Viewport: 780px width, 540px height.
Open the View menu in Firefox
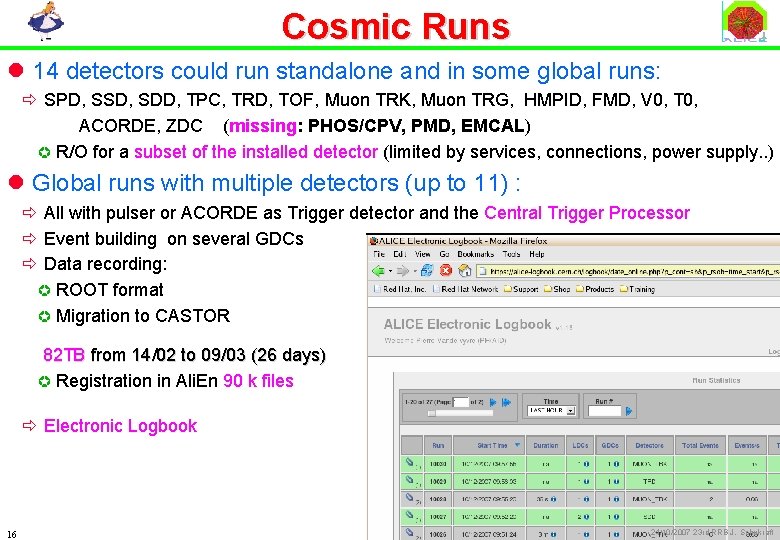tap(422, 254)
